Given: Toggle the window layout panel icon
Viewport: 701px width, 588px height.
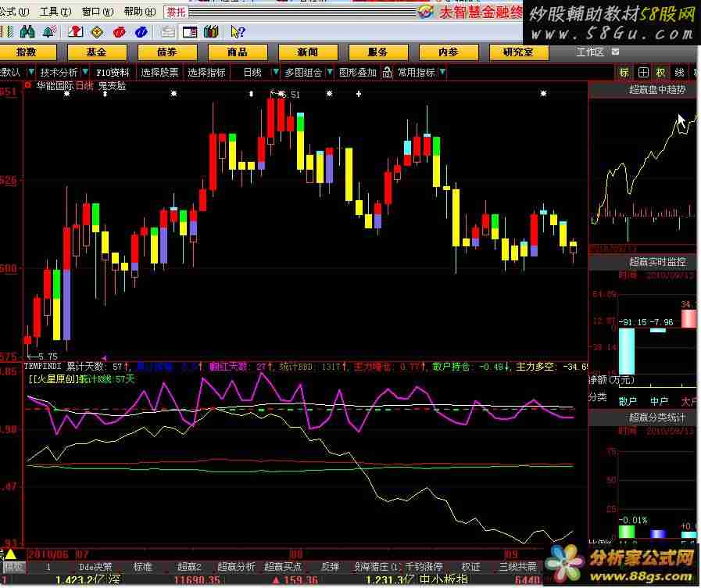Looking at the screenshot, I should click(x=190, y=32).
